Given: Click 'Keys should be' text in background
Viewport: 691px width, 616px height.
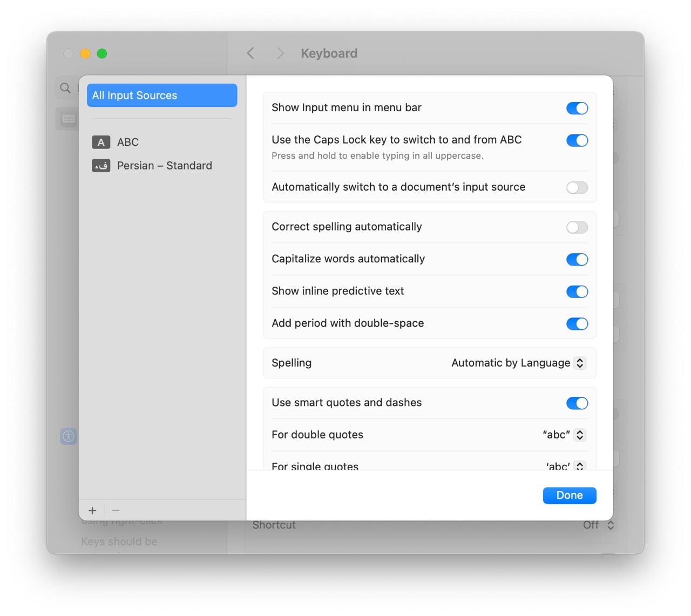Looking at the screenshot, I should [119, 541].
